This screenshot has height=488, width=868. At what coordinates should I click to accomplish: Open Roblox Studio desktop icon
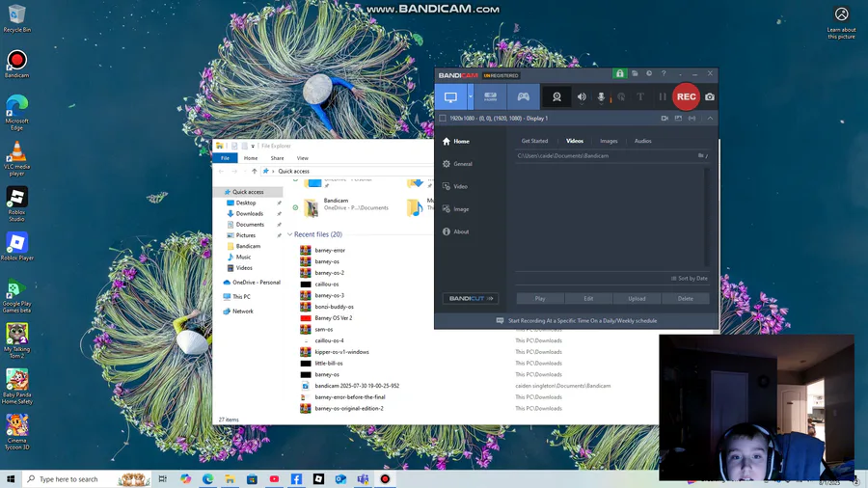click(x=16, y=203)
